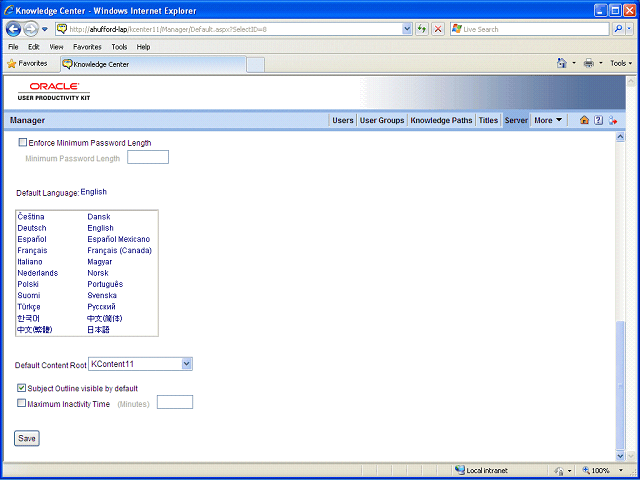The image size is (640, 480).
Task: Click the Refresh page icon
Action: pos(422,29)
